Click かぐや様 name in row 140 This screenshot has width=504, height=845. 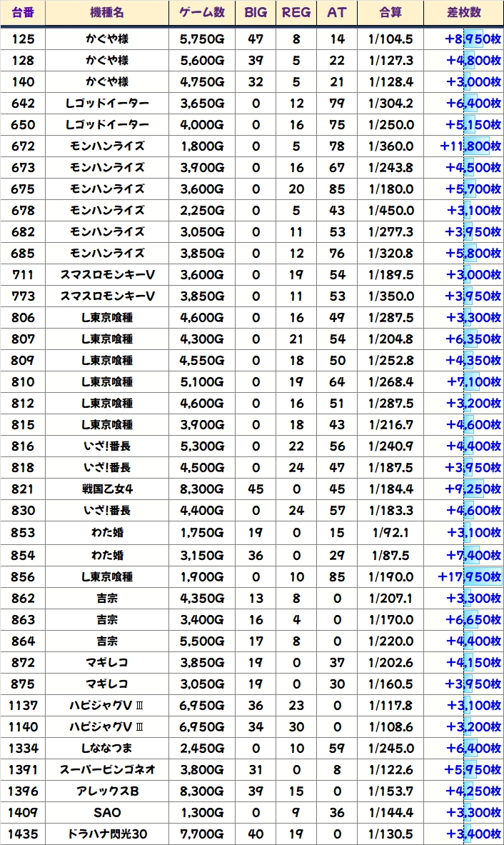(x=107, y=82)
